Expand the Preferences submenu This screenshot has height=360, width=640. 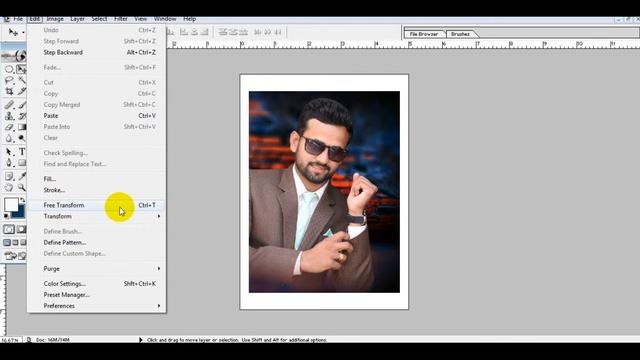pos(97,306)
